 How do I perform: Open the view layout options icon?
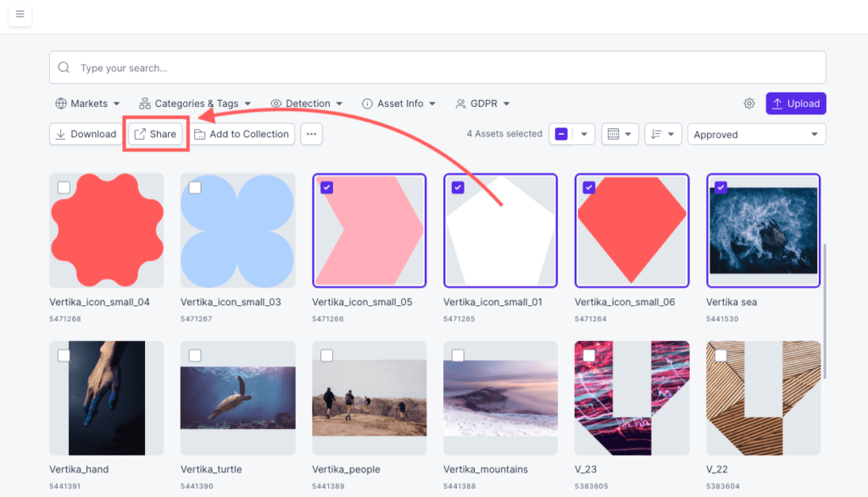pyautogui.click(x=620, y=134)
